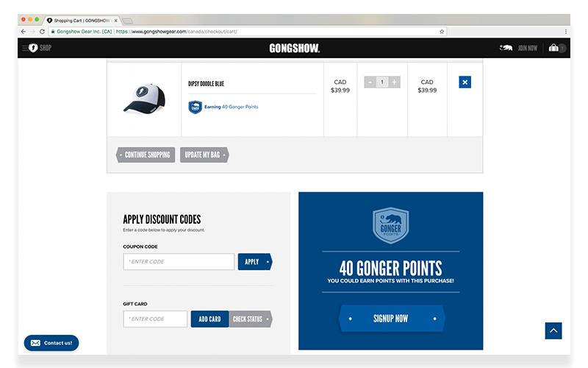
Task: Decrease quantity with the minus button
Action: 370,82
